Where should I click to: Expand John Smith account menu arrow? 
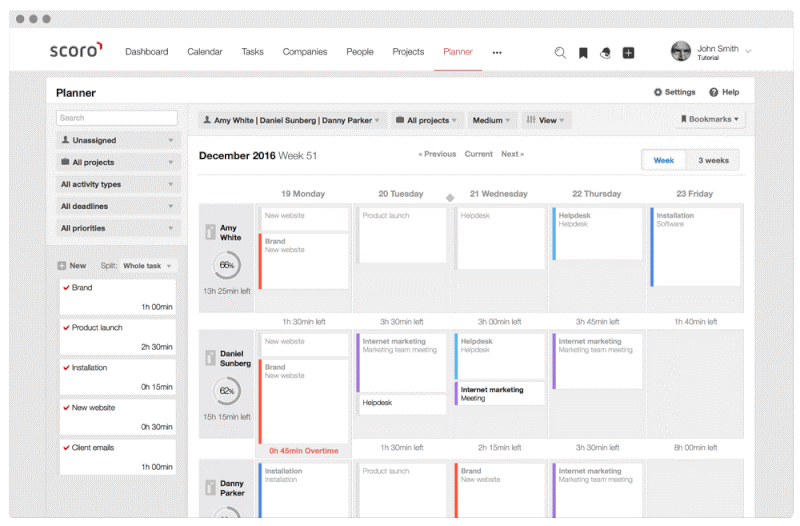(x=748, y=51)
